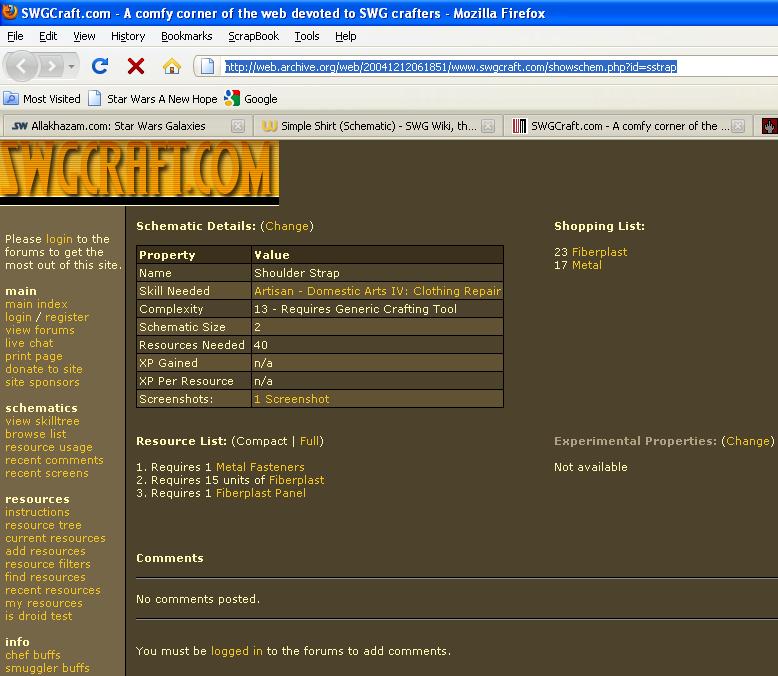Open the Metal Fasteners resource link
This screenshot has width=778, height=676.
(x=260, y=467)
